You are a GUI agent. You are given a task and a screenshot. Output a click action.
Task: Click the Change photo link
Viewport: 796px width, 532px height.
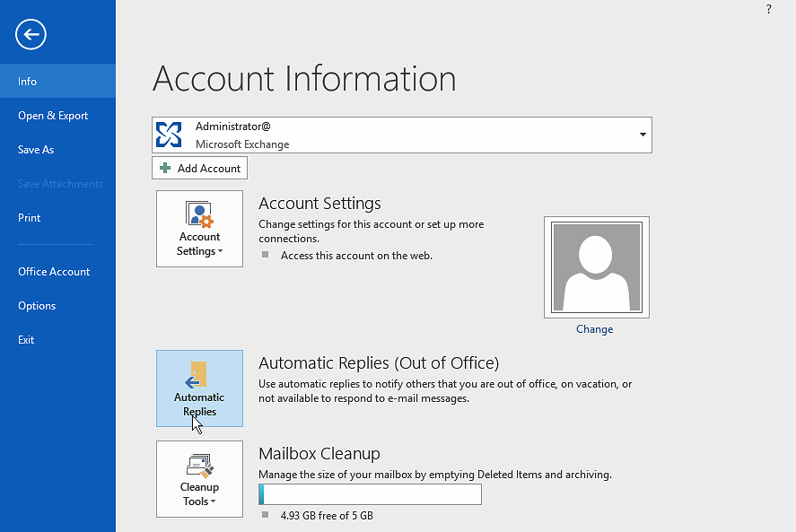pyautogui.click(x=594, y=329)
